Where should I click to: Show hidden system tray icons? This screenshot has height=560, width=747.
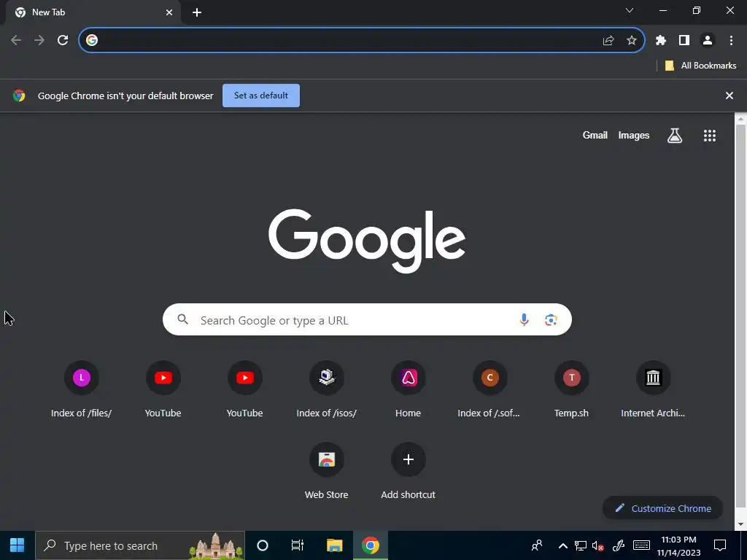[x=562, y=545]
